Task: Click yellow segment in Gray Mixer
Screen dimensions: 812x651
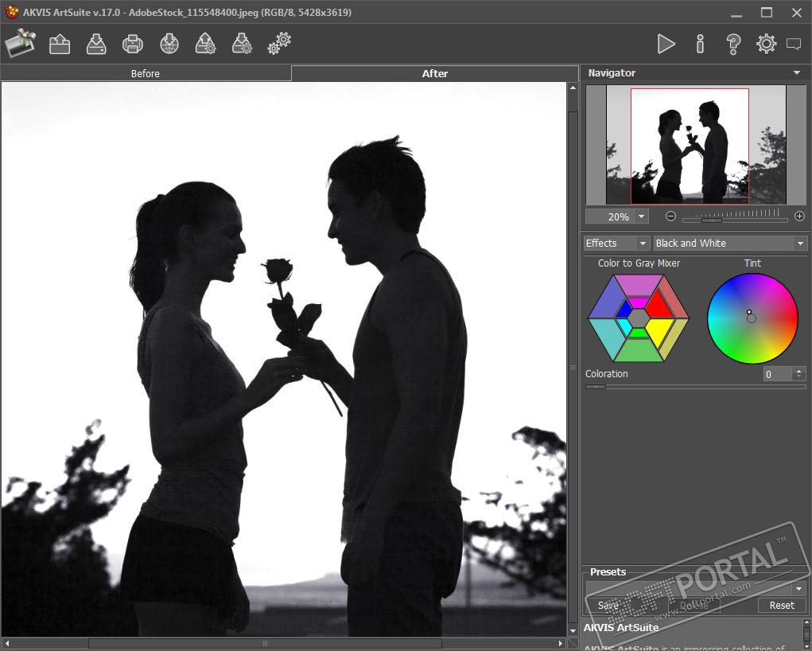Action: 658,332
